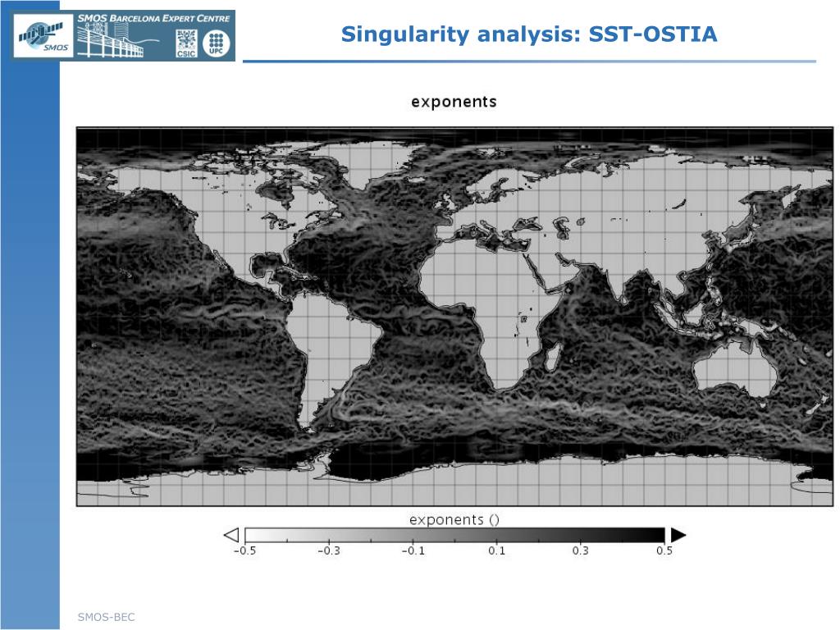This screenshot has width=840, height=630.
Task: Click the -0.5 colorbar tick label
Action: tap(244, 550)
